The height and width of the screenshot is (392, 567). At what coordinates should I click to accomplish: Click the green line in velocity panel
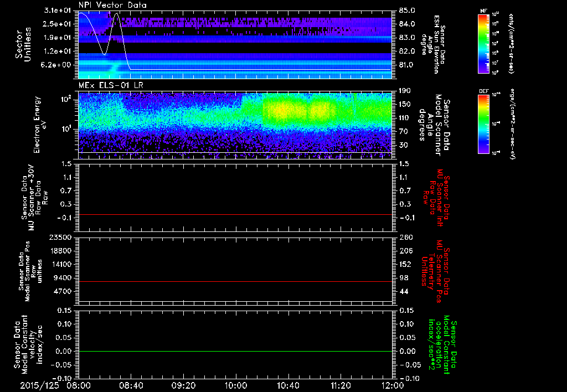[235, 351]
